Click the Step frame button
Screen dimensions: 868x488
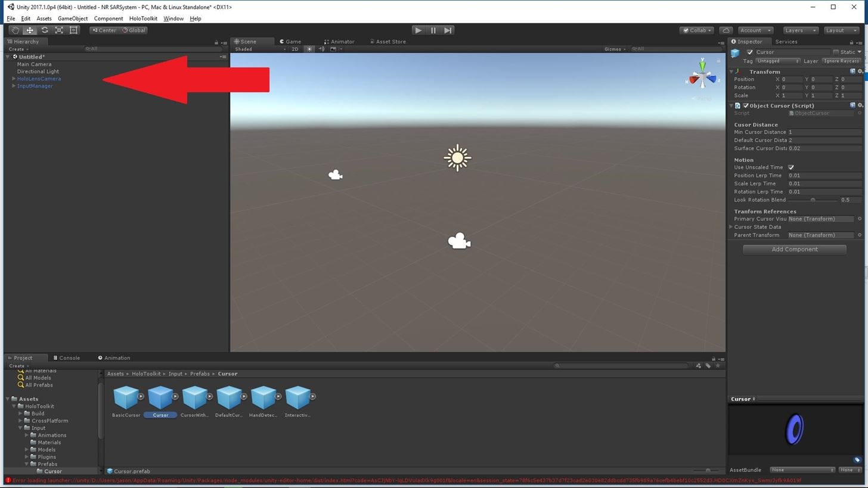click(x=448, y=30)
